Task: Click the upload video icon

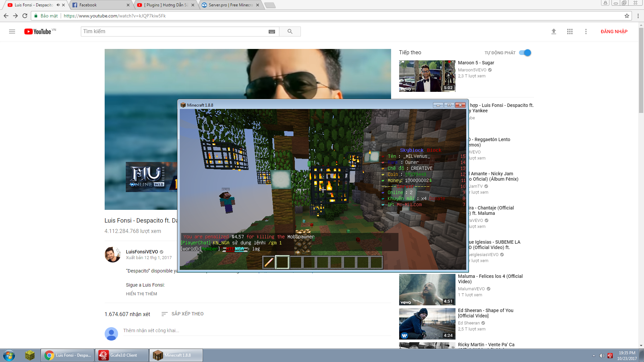Action: (554, 32)
